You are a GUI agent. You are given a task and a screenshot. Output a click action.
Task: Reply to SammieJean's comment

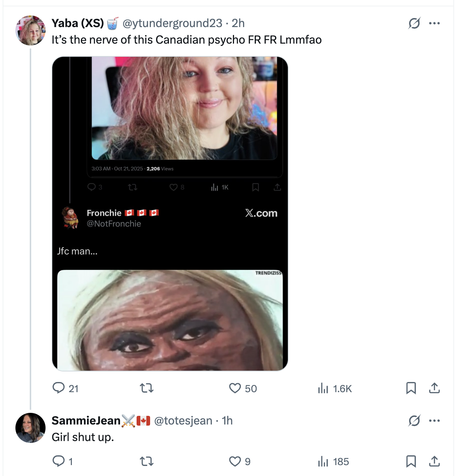59,461
